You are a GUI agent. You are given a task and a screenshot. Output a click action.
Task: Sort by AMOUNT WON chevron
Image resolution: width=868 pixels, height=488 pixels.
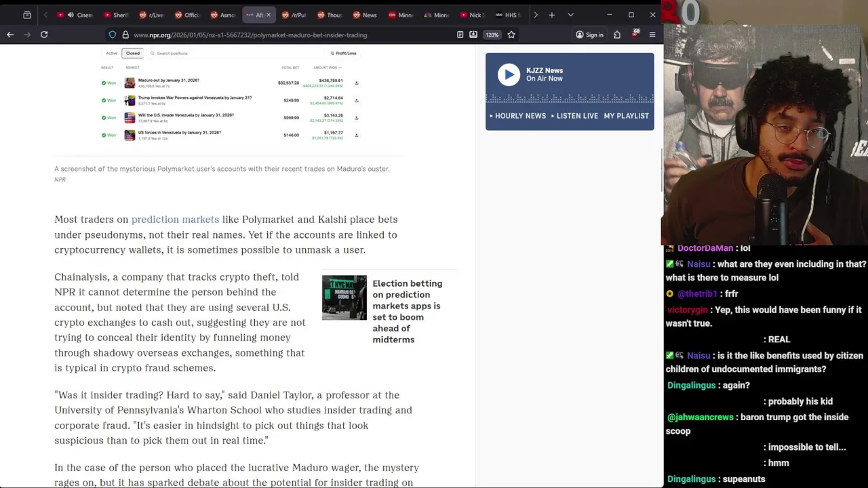point(340,68)
